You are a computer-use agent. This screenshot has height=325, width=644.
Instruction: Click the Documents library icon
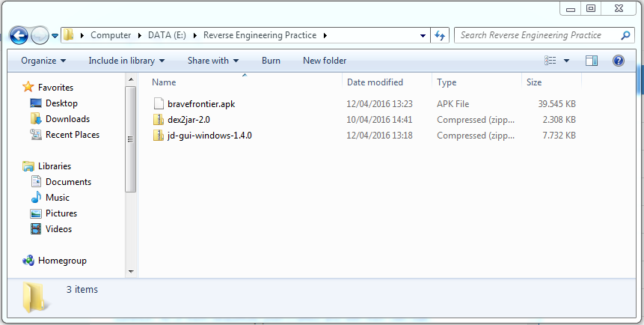click(x=36, y=181)
